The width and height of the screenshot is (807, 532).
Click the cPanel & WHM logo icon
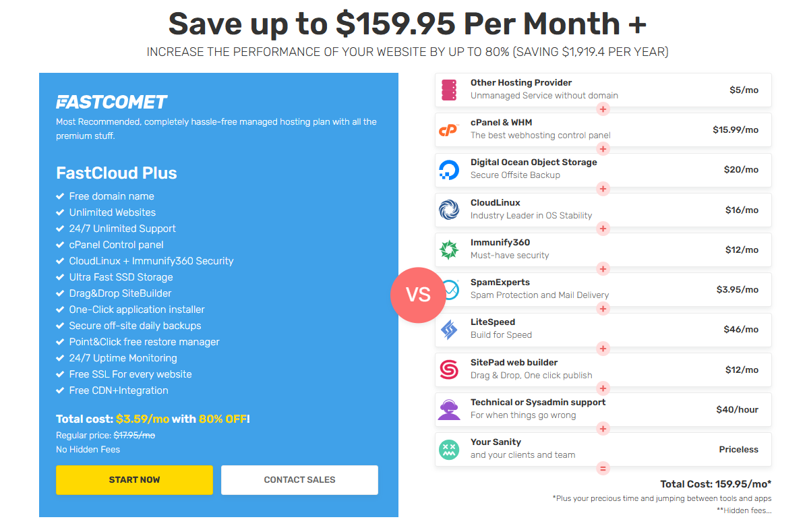pos(448,129)
